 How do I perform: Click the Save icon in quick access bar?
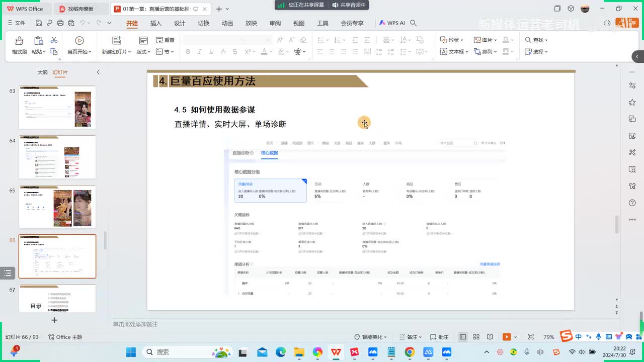click(39, 23)
